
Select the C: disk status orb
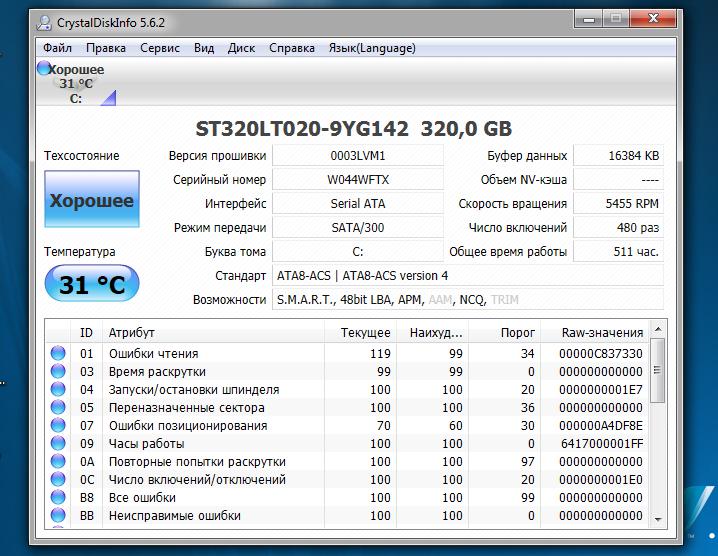(x=44, y=68)
